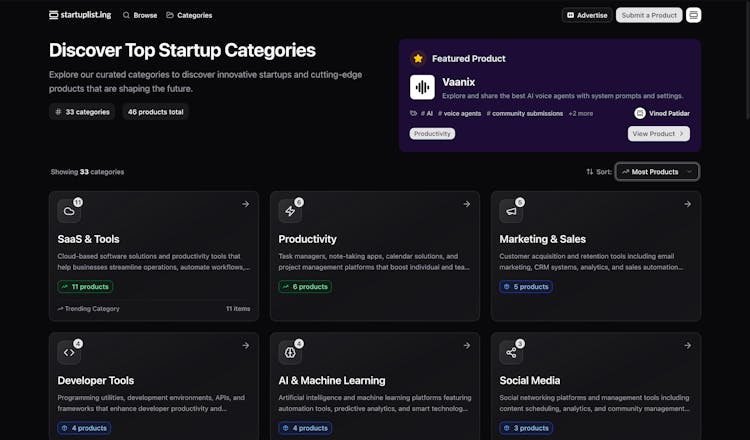Screen dimensions: 750x440
Task: Click Submit a Product button
Action: point(649,15)
